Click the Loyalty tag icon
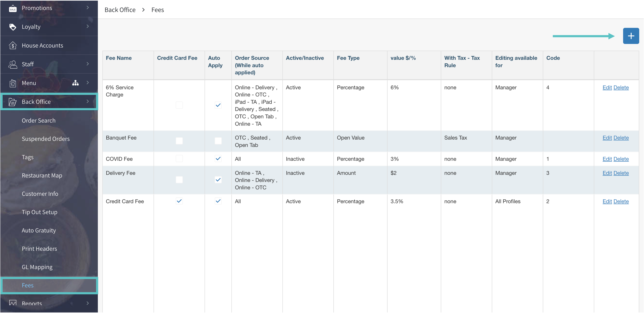The image size is (644, 313). [13, 27]
